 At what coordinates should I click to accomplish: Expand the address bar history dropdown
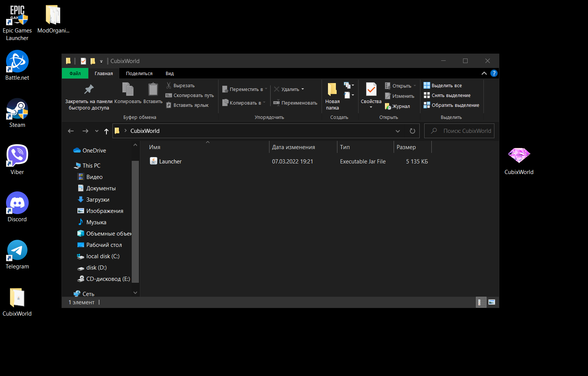tap(397, 131)
